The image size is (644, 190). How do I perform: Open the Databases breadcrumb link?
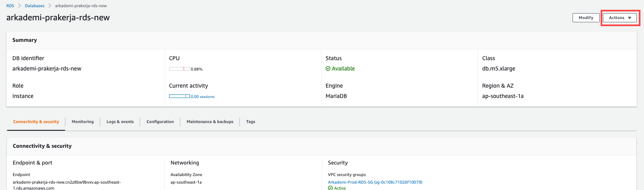[x=35, y=6]
